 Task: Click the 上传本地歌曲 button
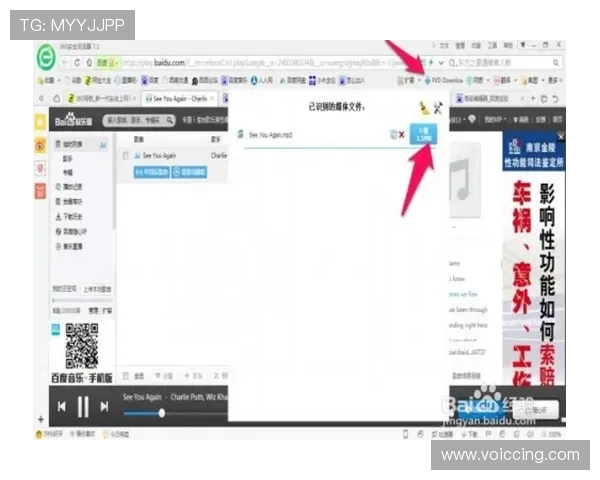click(97, 289)
